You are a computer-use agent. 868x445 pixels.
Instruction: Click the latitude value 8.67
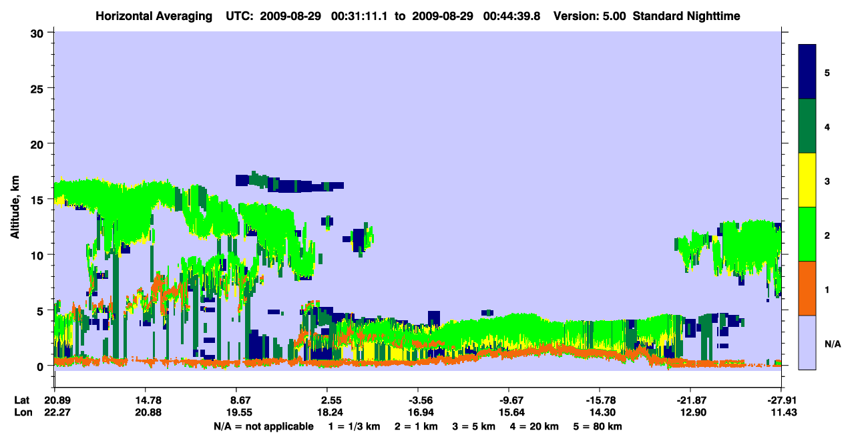241,400
